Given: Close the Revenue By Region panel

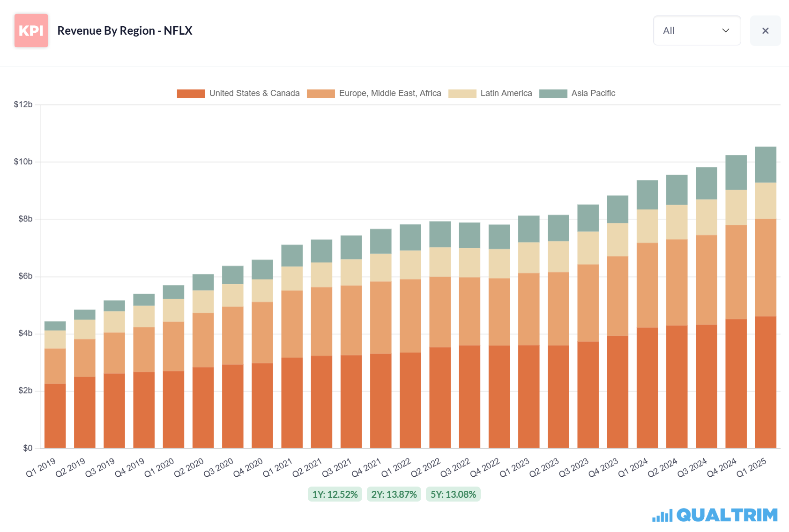Looking at the screenshot, I should [x=765, y=30].
